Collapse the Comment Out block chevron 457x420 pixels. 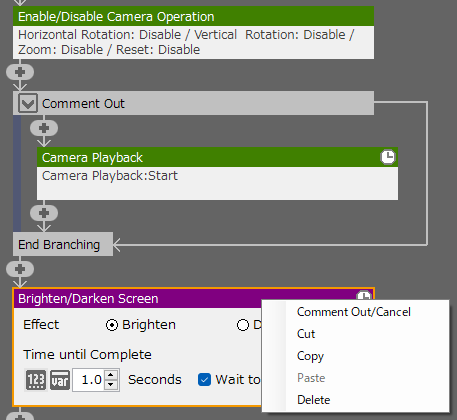pyautogui.click(x=28, y=103)
